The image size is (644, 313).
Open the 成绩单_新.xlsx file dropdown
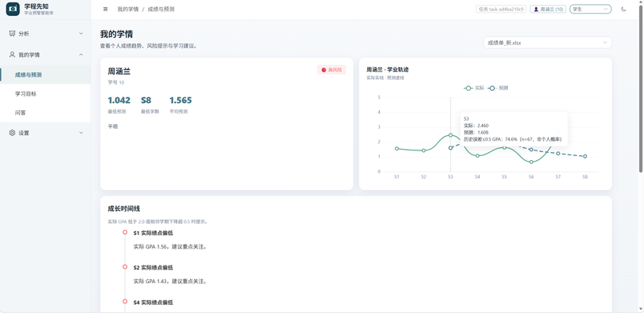tap(547, 43)
